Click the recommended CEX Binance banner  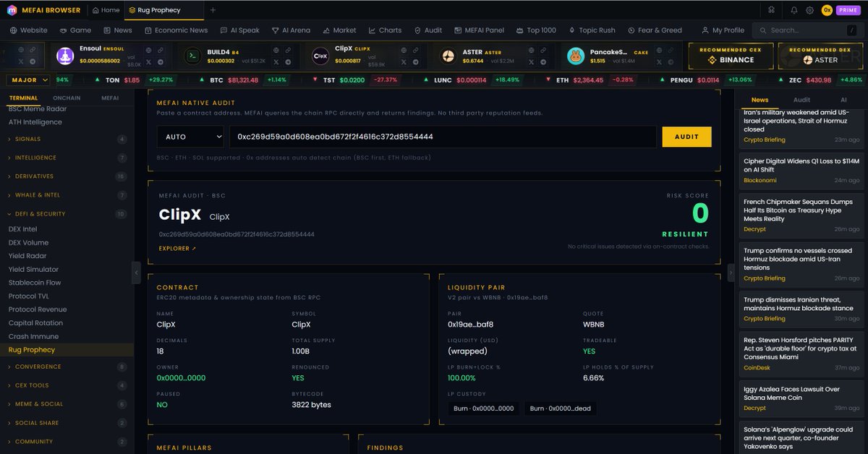[730, 56]
